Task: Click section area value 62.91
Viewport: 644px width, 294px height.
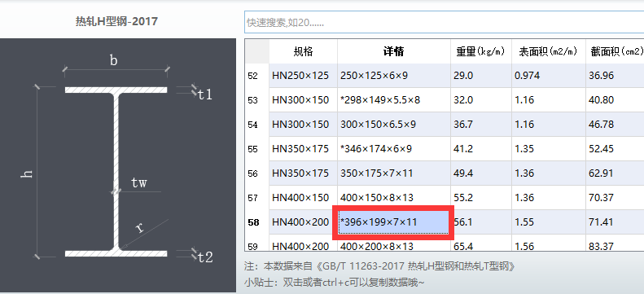Action: 615,173
